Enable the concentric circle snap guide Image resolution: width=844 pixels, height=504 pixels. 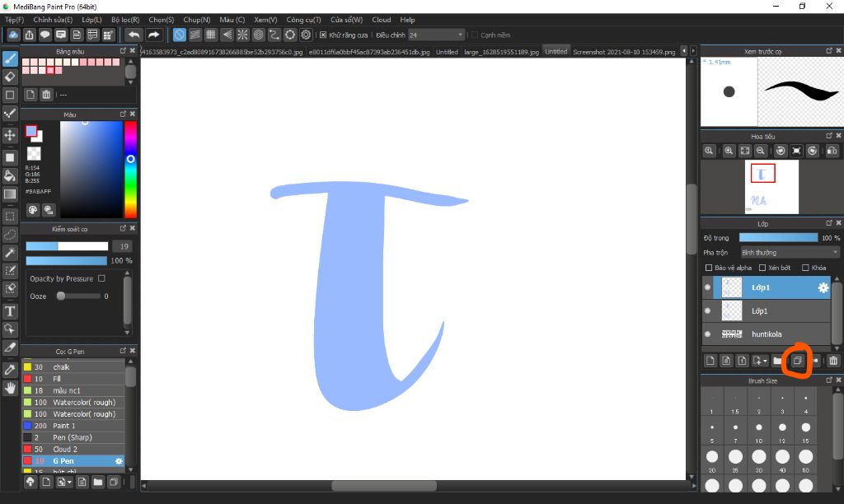coord(258,35)
